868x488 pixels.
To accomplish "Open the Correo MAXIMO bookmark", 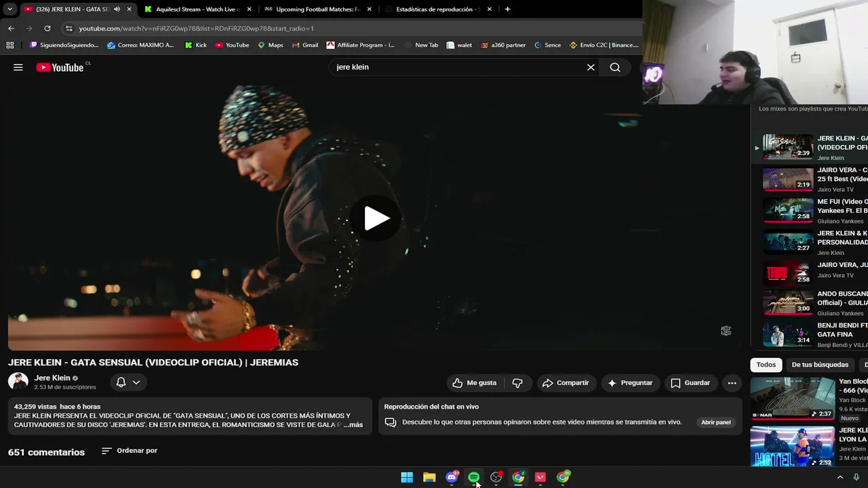I will (x=140, y=45).
